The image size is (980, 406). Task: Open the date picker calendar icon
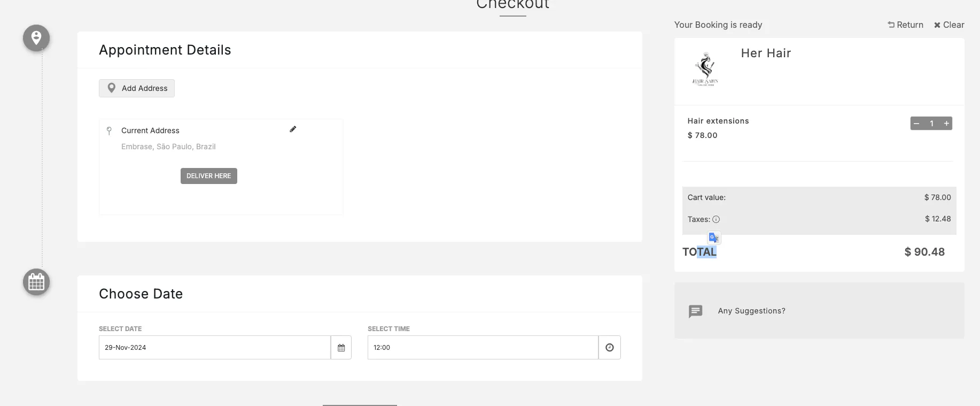[341, 348]
